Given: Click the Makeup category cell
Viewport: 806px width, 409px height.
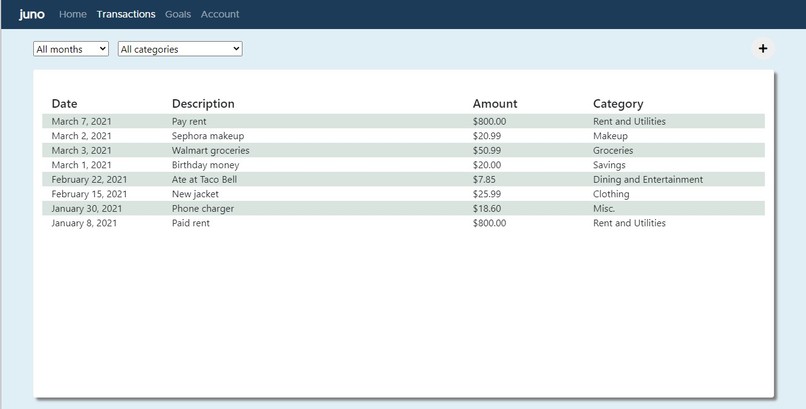Looking at the screenshot, I should tap(610, 136).
